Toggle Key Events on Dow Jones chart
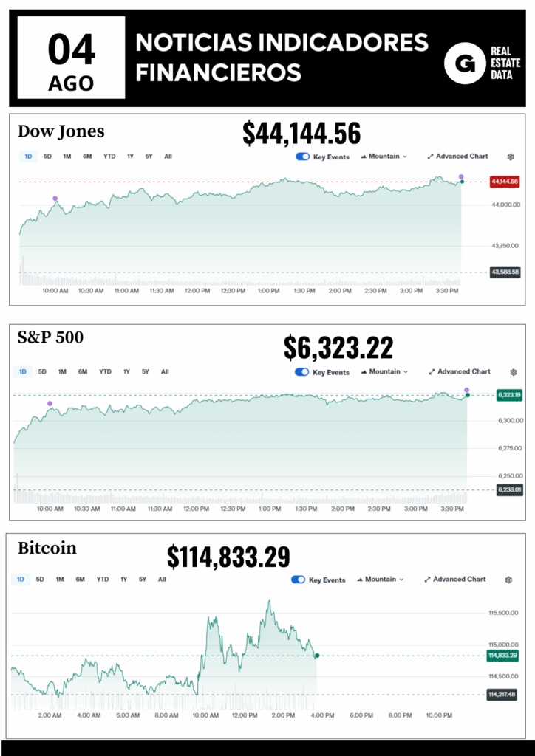Image resolution: width=535 pixels, height=756 pixels. (x=302, y=157)
